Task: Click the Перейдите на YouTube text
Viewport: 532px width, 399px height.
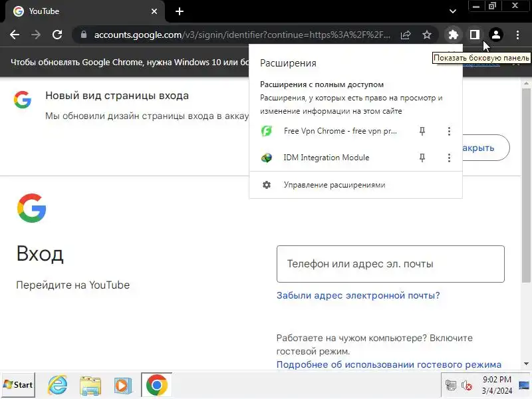Action: 73,285
